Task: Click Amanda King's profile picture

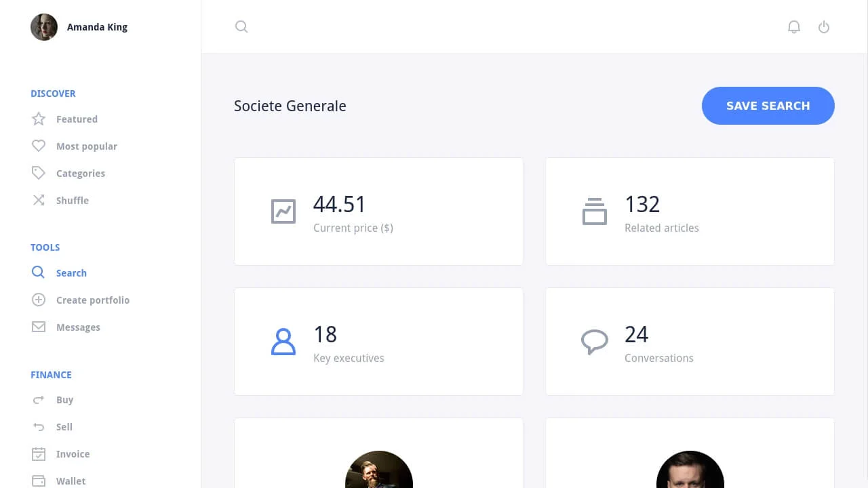Action: coord(44,27)
